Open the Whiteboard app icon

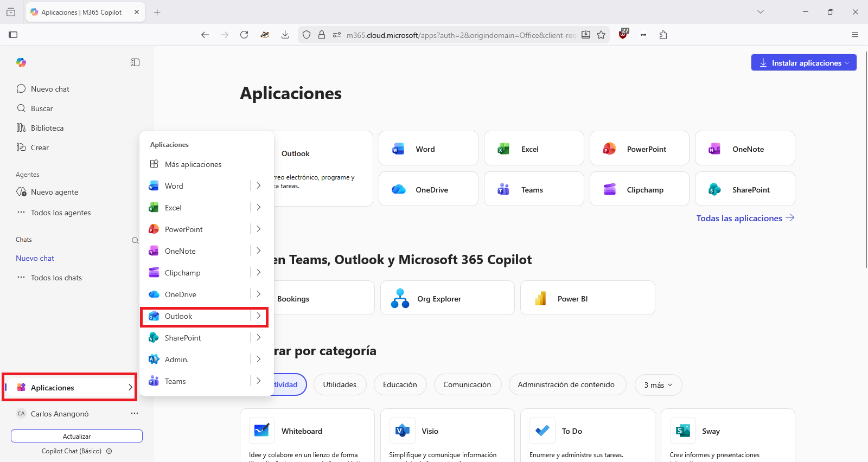[262, 431]
